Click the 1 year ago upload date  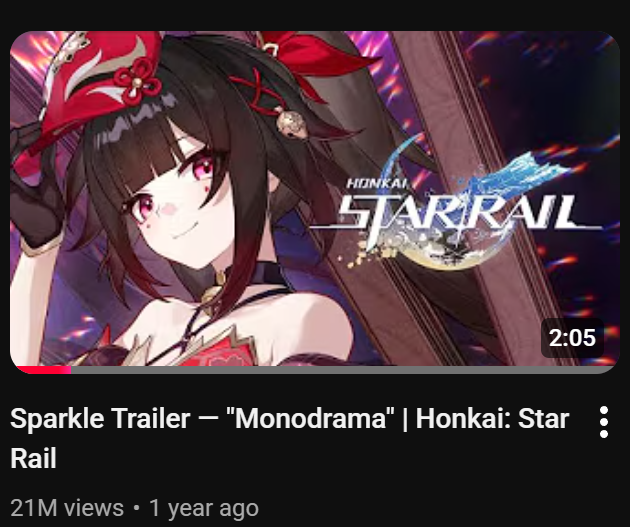point(204,508)
